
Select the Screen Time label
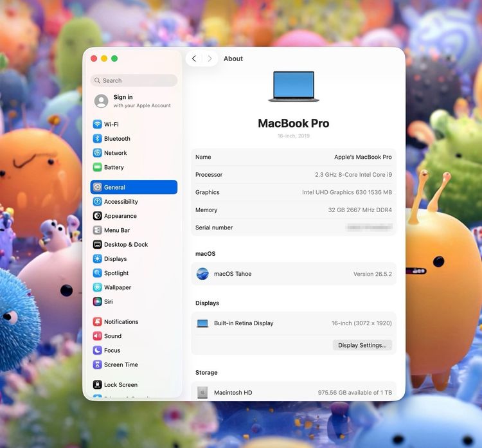click(121, 364)
